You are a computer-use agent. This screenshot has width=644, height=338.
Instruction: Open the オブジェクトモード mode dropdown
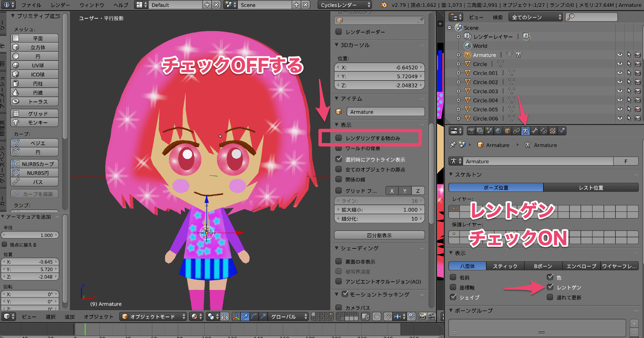coord(153,317)
